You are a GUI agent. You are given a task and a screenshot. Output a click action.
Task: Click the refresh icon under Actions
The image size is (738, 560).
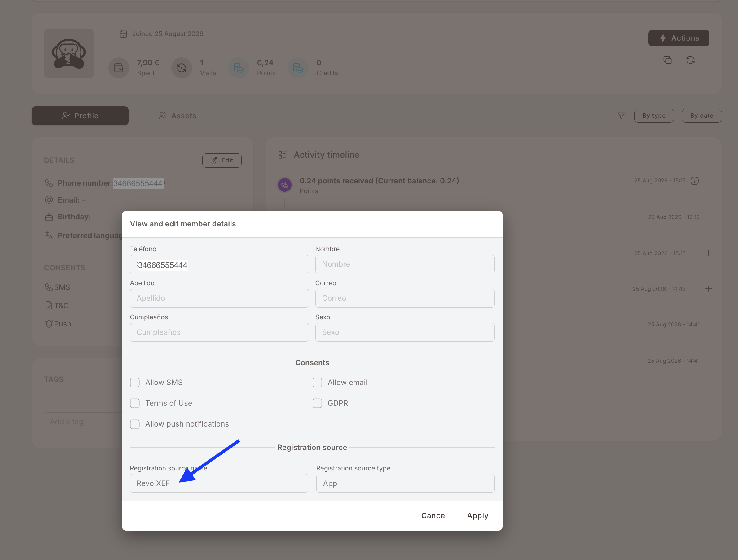point(690,60)
